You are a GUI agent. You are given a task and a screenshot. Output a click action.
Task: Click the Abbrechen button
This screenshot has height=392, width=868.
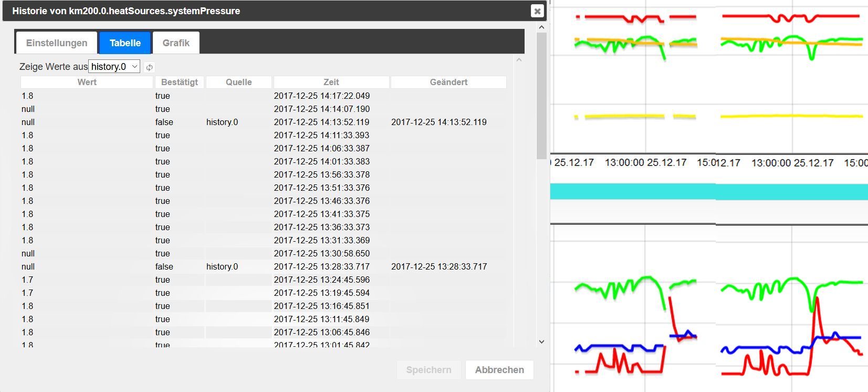[499, 369]
